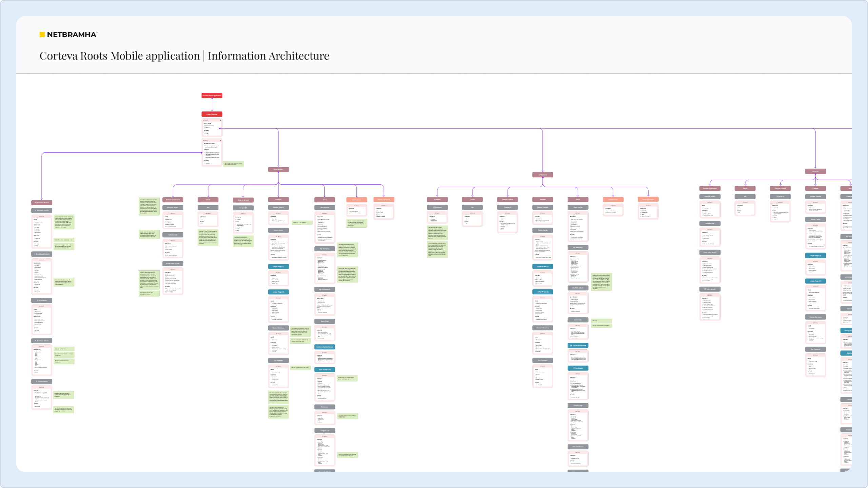Click 'Coupon Upload' under the Common branch
868x488 pixels.
(781, 188)
